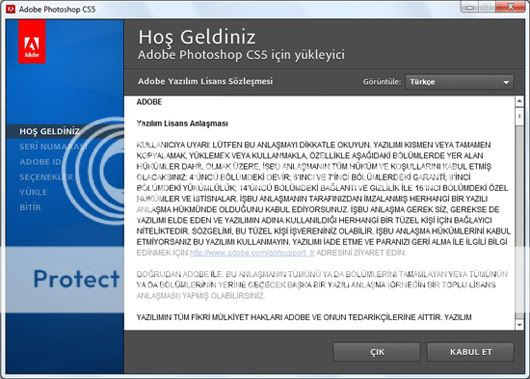Select BİTİR step in sidebar
The width and height of the screenshot is (530, 379).
click(x=30, y=207)
